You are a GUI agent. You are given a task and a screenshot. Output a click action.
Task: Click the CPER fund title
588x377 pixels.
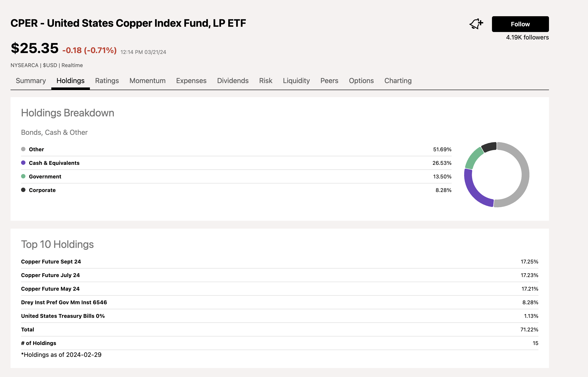pos(128,23)
